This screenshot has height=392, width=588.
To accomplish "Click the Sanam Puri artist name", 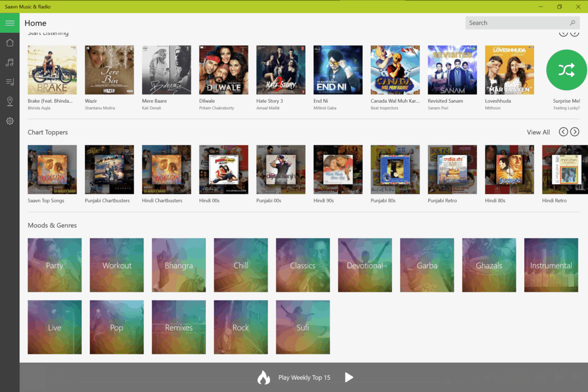I will (438, 108).
